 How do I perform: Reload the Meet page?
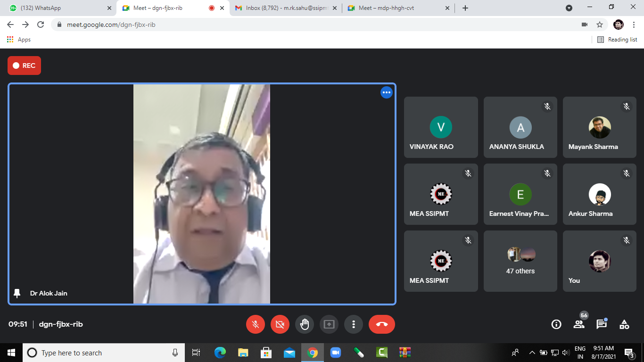pos(41,25)
